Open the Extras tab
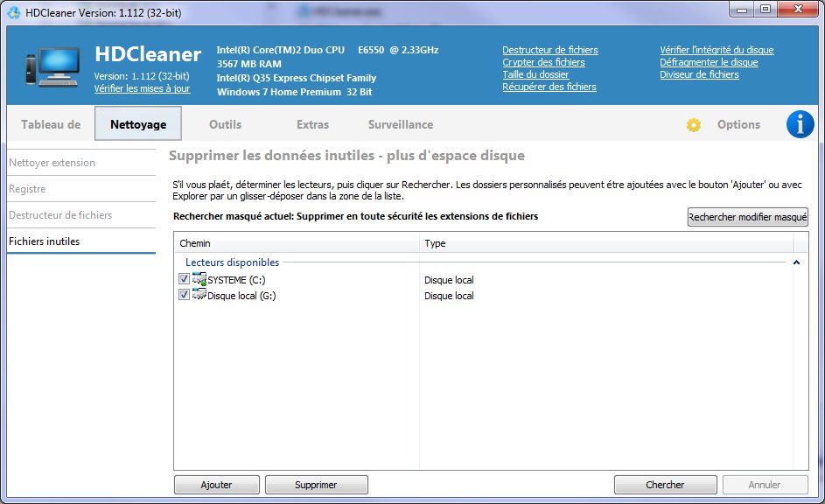 point(312,124)
